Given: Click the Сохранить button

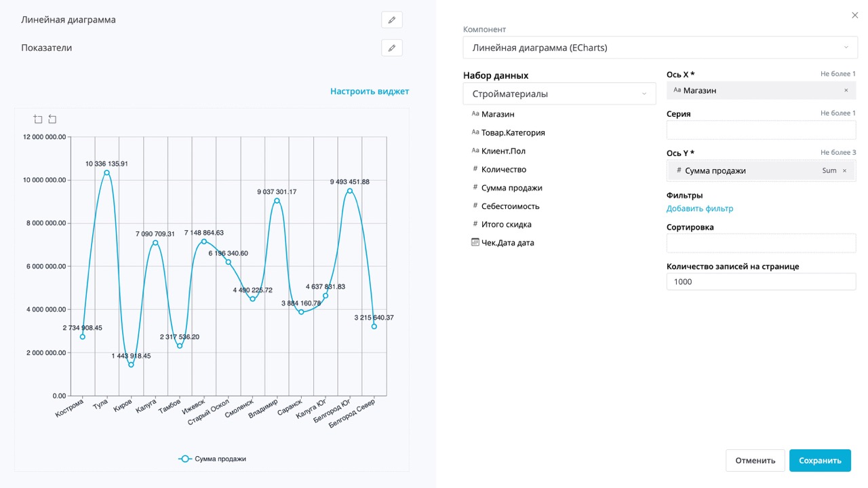Looking at the screenshot, I should (820, 460).
